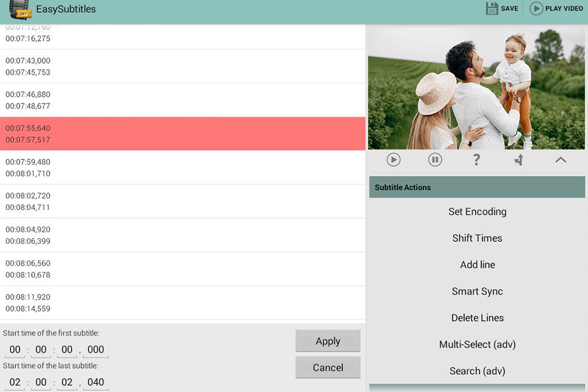Pause playback using the pause icon
Image resolution: width=588 pixels, height=392 pixels.
tap(435, 159)
